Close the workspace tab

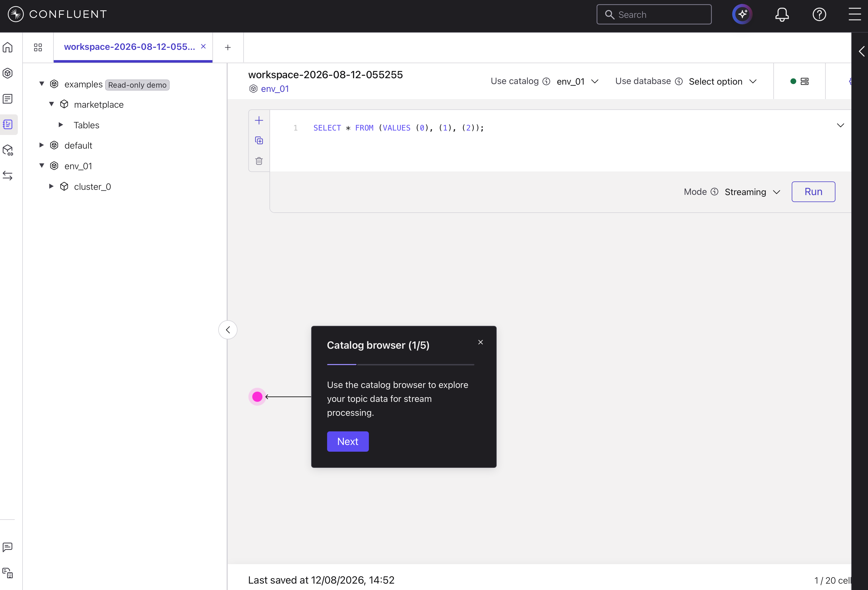click(x=203, y=46)
